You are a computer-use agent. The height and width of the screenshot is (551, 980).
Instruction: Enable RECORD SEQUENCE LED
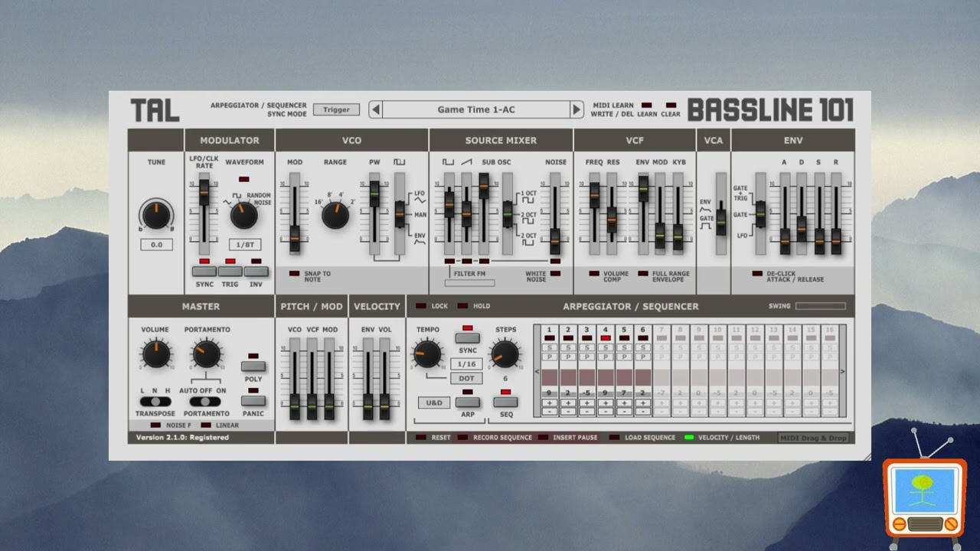(x=462, y=437)
